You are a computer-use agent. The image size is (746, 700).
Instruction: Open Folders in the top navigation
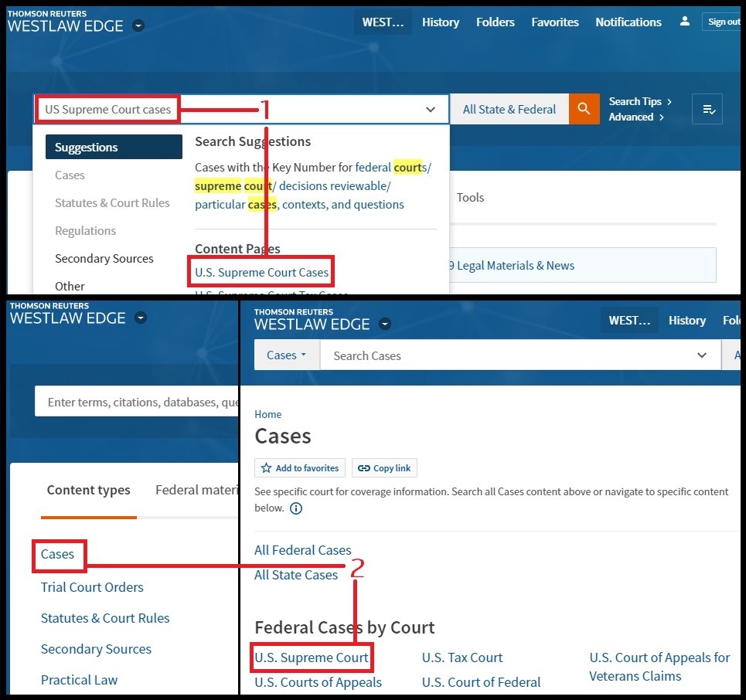496,22
